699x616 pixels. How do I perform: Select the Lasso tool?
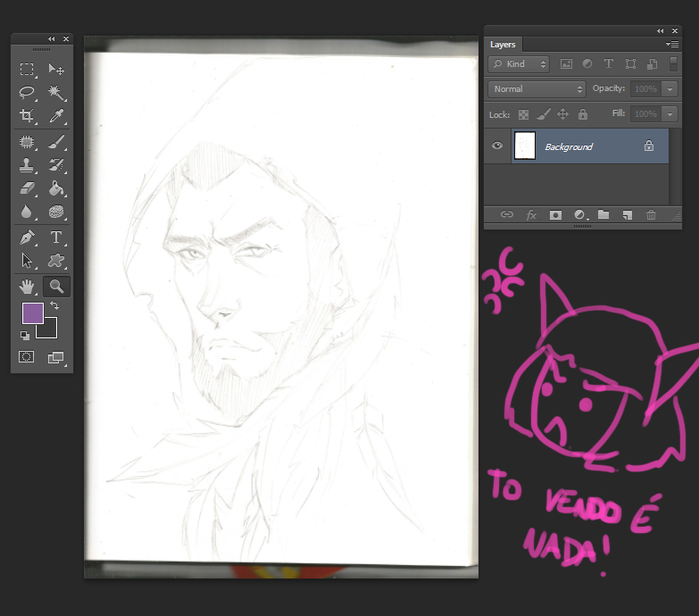(x=27, y=93)
